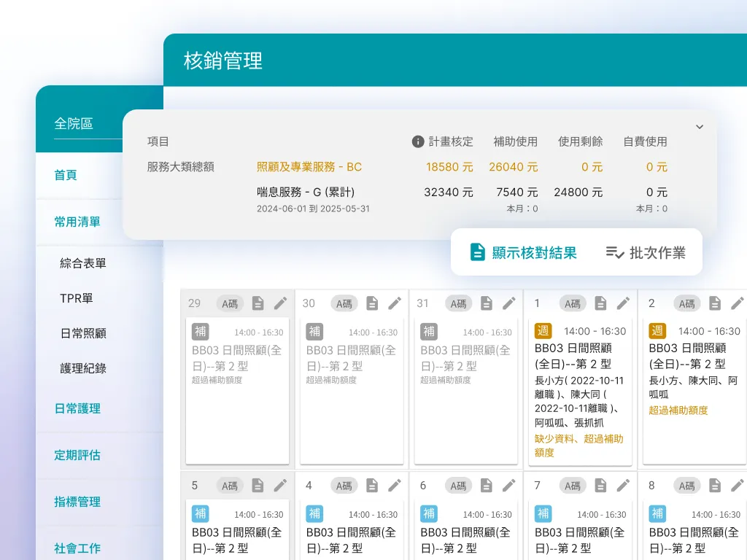Click date range 2024-06-01 到 2025-05-31
The height and width of the screenshot is (560, 747).
click(x=313, y=209)
